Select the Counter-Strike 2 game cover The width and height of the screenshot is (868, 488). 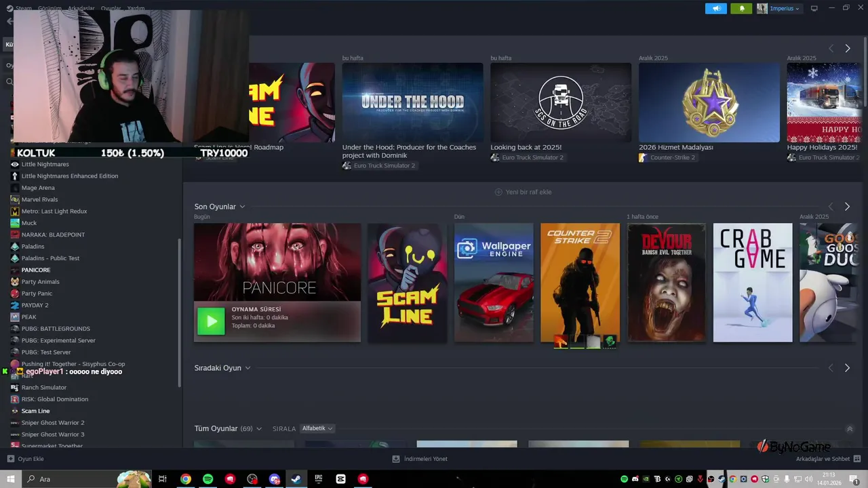point(580,283)
